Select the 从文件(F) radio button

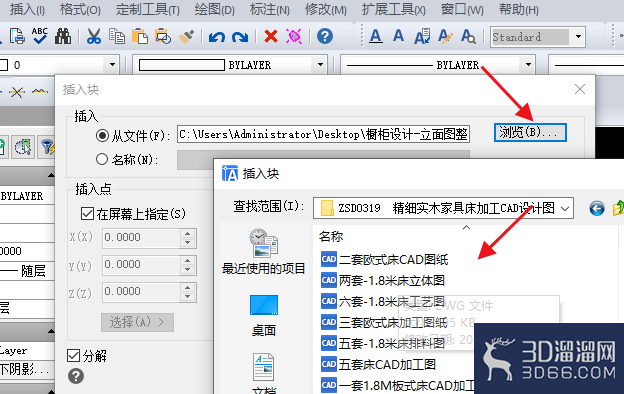102,136
